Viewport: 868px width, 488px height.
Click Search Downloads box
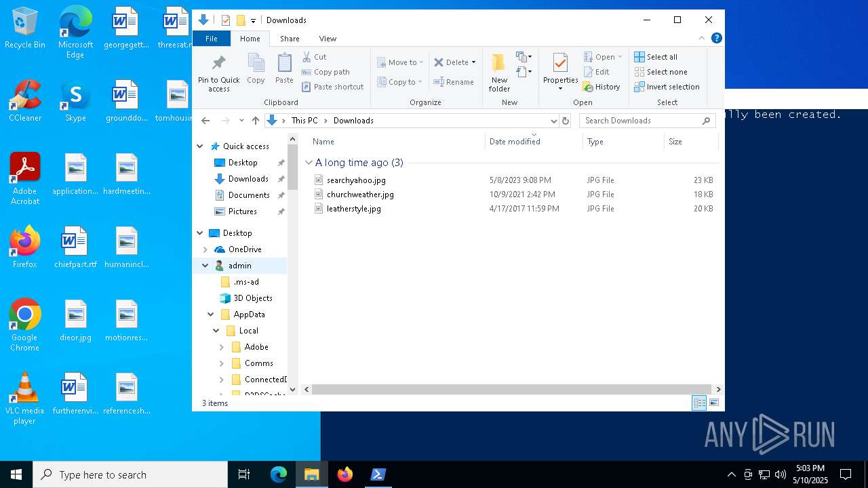(x=648, y=121)
